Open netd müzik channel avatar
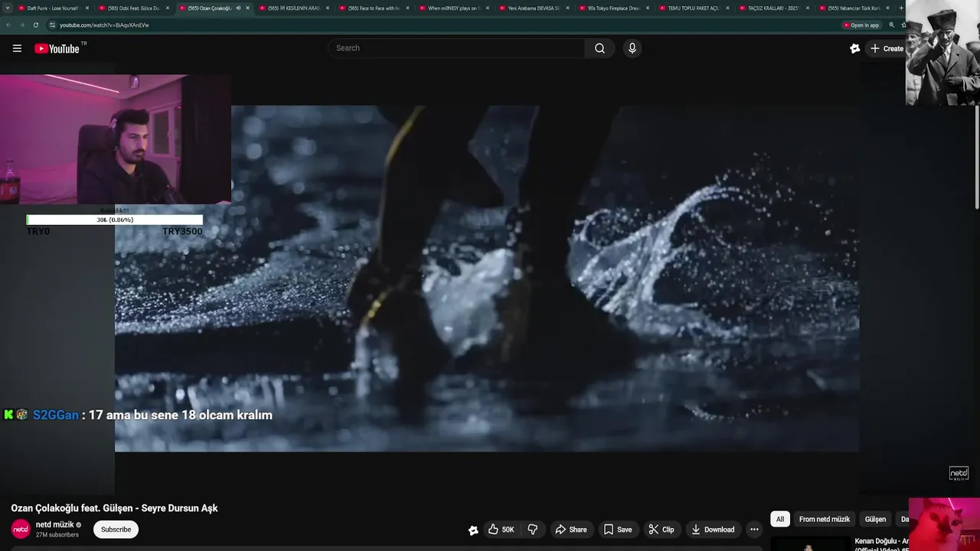This screenshot has width=980, height=551. click(x=21, y=529)
